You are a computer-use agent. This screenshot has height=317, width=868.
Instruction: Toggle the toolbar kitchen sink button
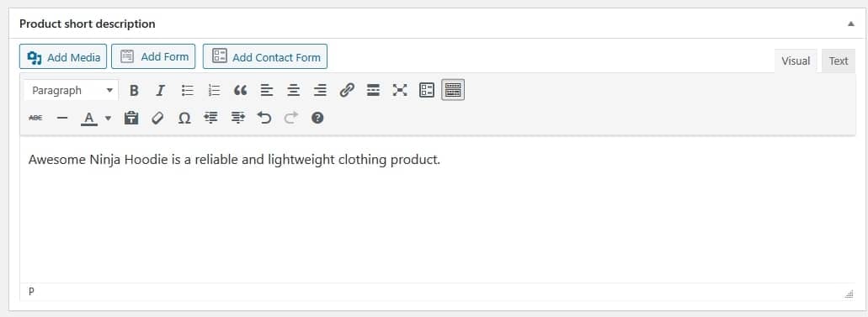click(x=453, y=90)
